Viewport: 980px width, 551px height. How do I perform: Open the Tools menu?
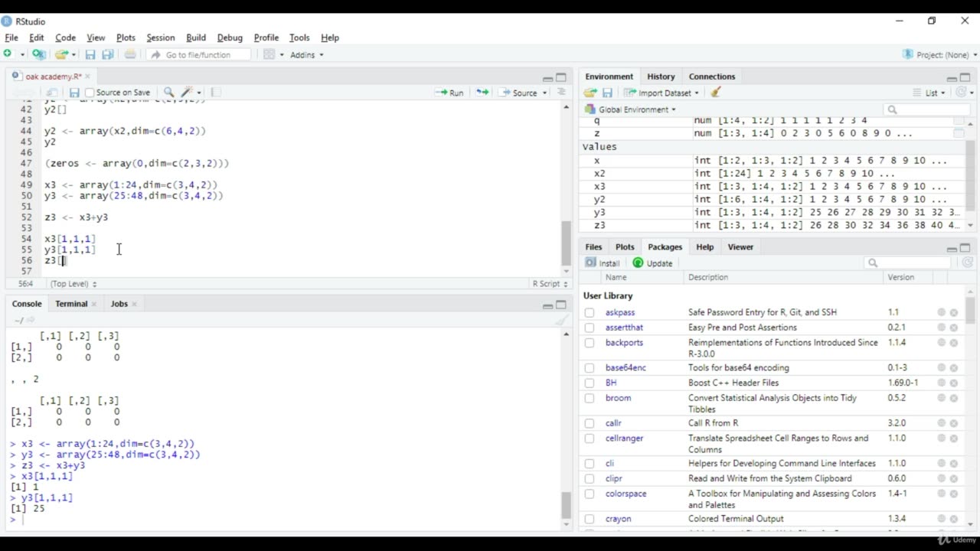tap(299, 37)
